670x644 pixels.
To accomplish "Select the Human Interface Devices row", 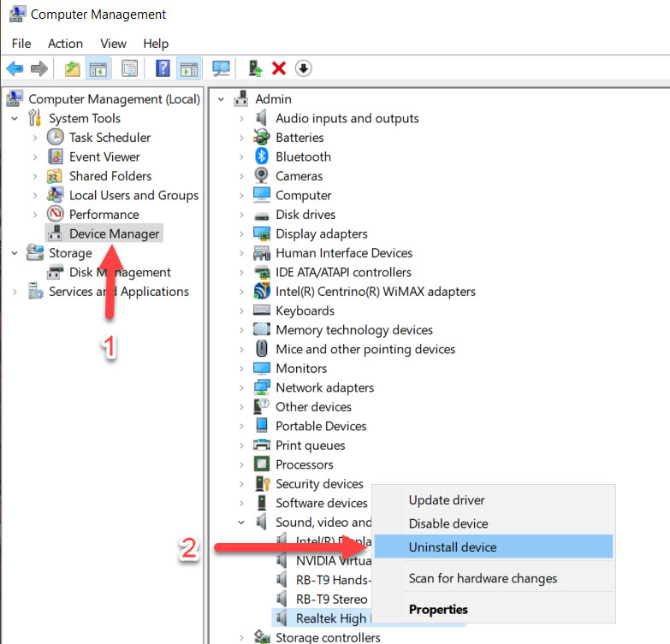I will coord(344,253).
